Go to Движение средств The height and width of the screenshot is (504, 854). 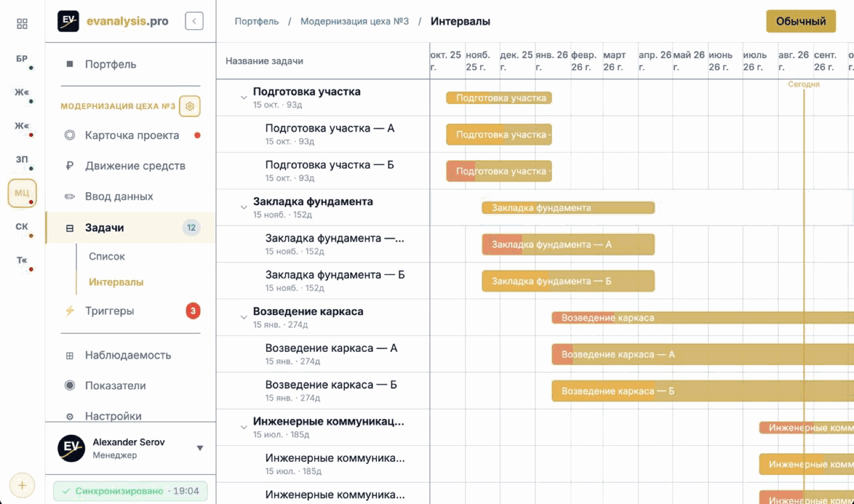(x=130, y=166)
